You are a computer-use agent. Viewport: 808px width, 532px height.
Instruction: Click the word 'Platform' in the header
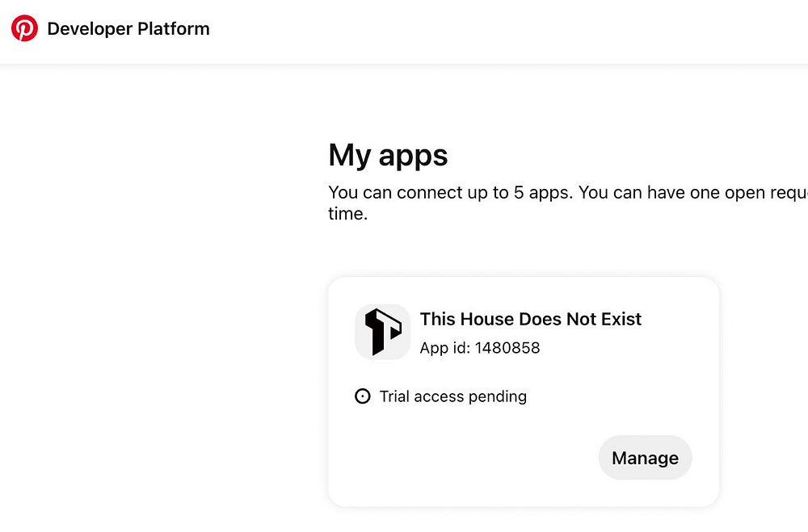coord(172,29)
